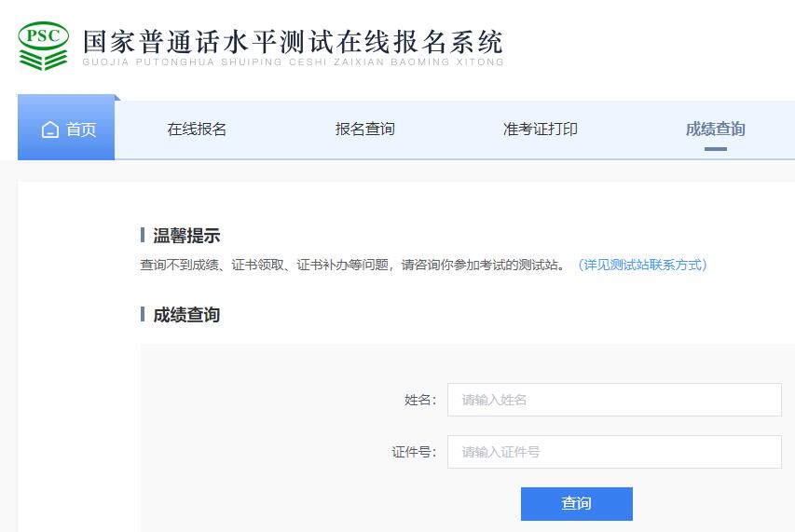This screenshot has width=795, height=532.
Task: Open the 在线报名 tab
Action: [x=197, y=130]
